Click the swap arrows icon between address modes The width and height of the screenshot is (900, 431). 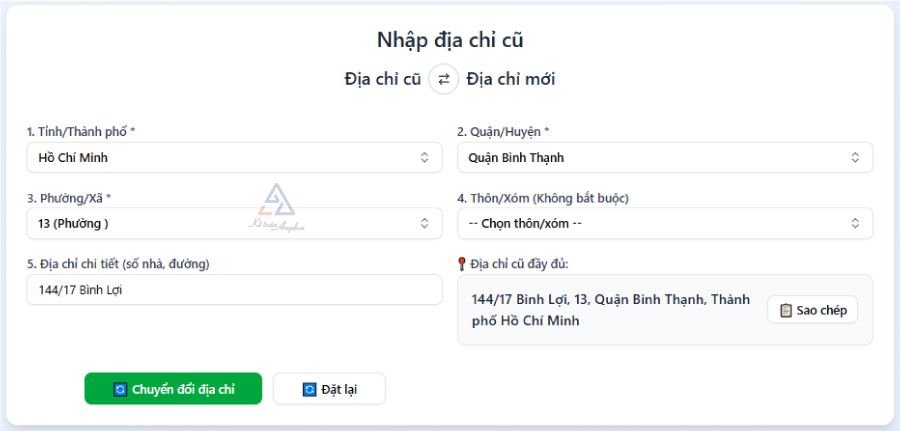click(444, 79)
